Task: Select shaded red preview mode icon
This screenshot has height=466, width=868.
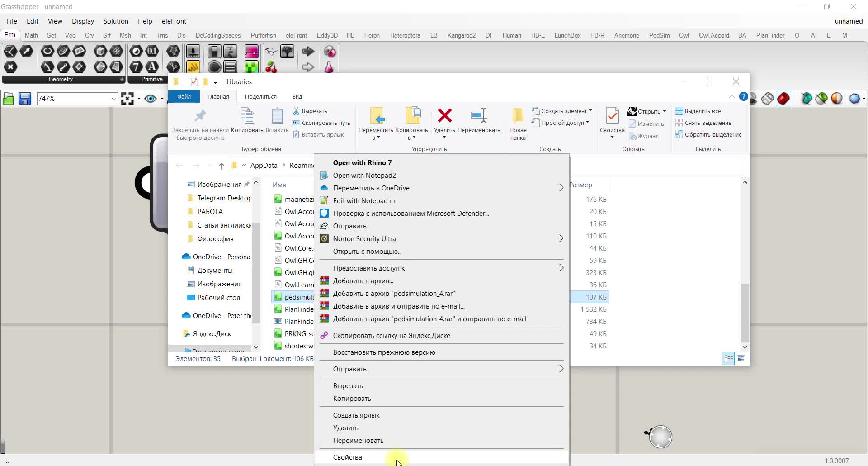Action: 783,98
